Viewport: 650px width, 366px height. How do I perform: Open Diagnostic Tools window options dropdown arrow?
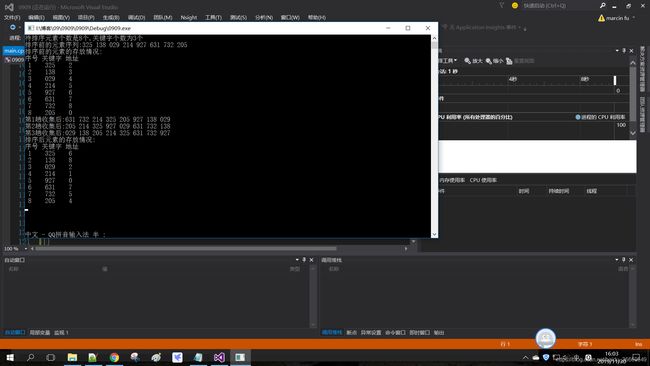[x=617, y=51]
